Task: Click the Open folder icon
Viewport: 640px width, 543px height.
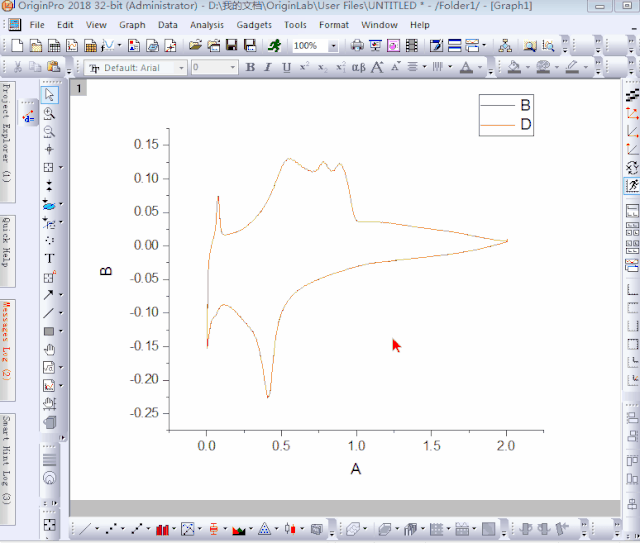Action: pos(196,46)
